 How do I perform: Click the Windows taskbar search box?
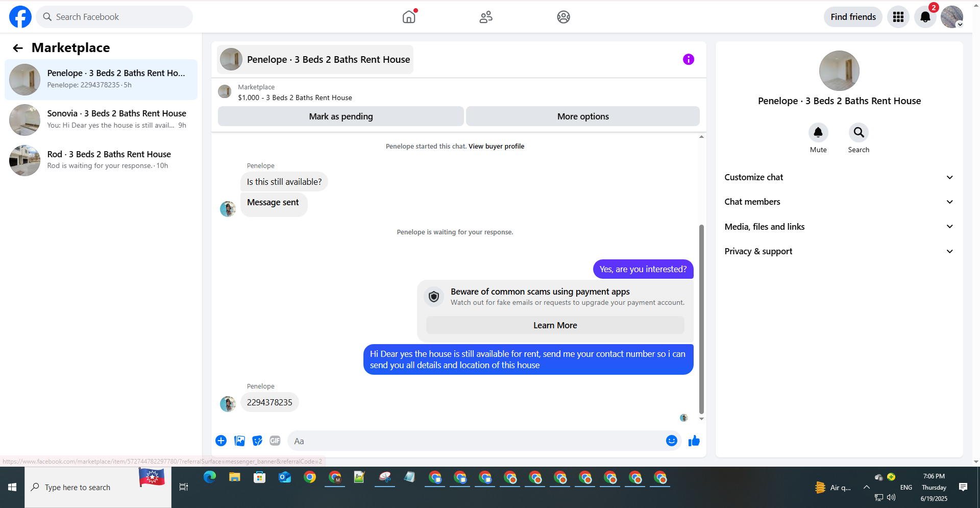pos(98,487)
